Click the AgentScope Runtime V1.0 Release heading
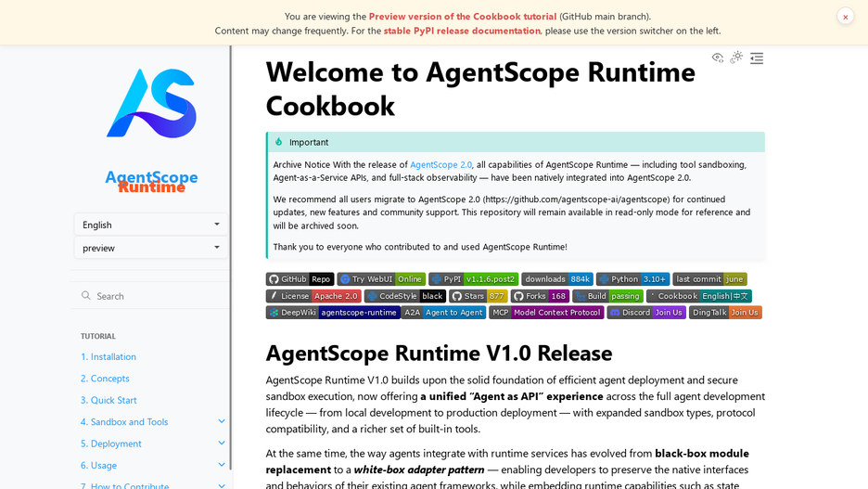Viewport: 868px width, 489px height. coord(439,353)
